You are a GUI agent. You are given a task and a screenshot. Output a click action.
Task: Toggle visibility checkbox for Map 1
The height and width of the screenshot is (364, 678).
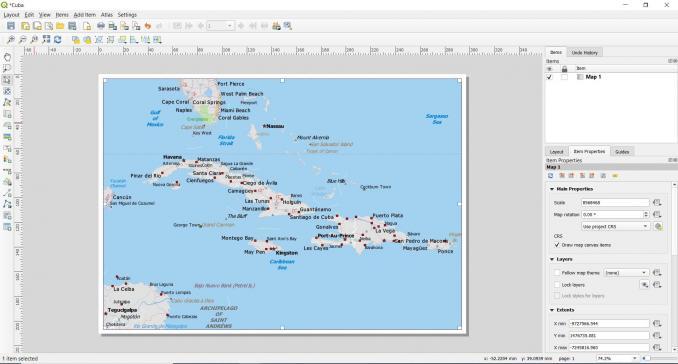click(550, 77)
